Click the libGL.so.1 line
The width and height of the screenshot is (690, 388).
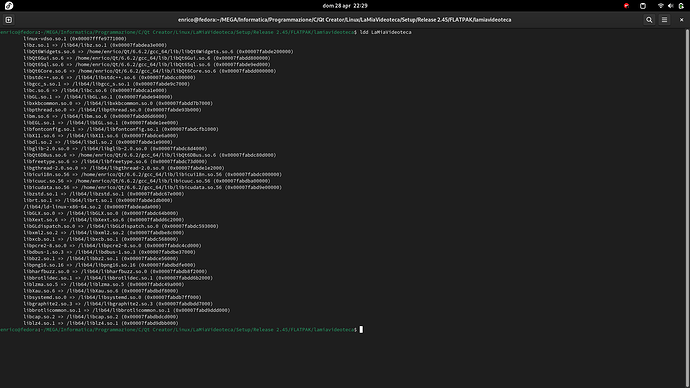[x=98, y=97]
